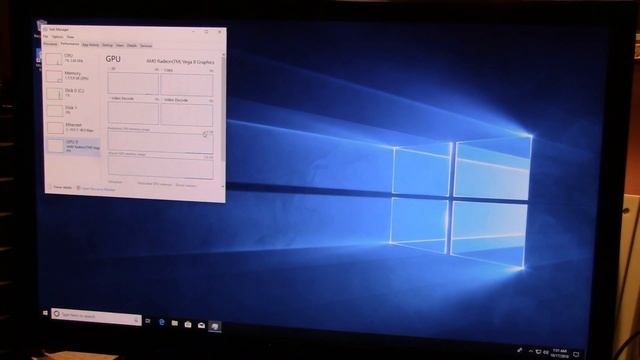
Task: Open File Explorer from the taskbar
Action: click(x=175, y=323)
